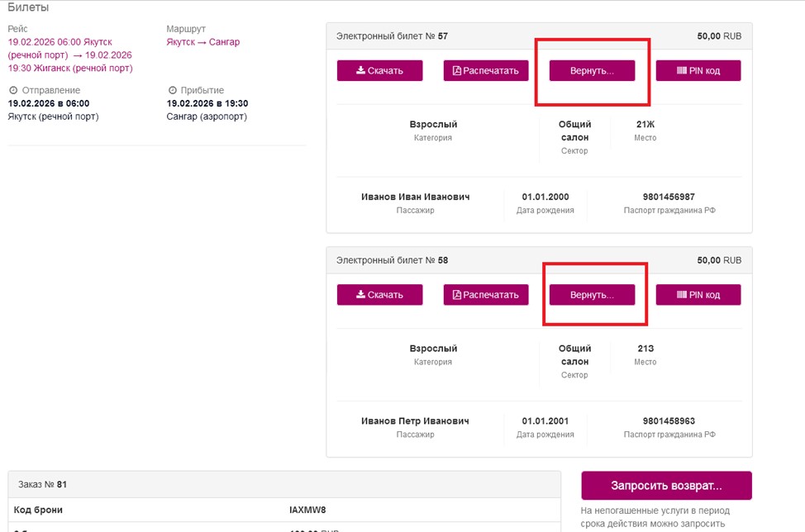Viewport: 805px width, 532px height.
Task: Return ticket 57 with Вернуть button
Action: [592, 70]
